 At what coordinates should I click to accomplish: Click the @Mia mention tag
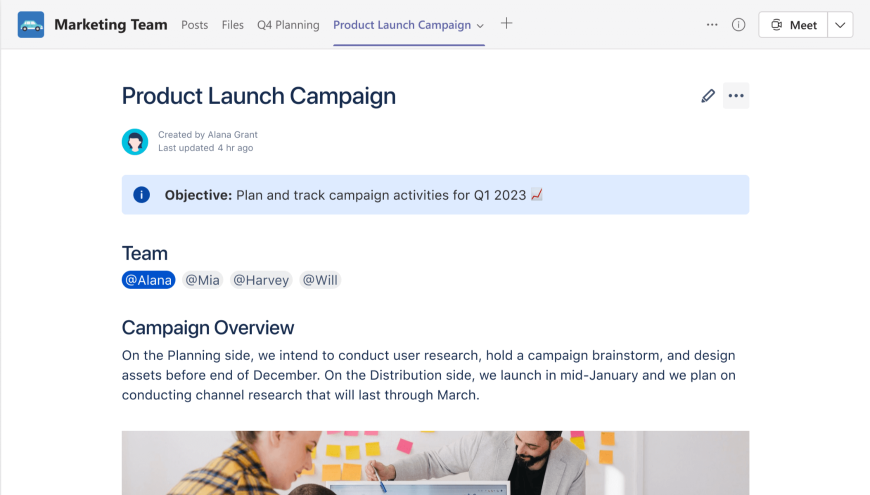pos(202,280)
